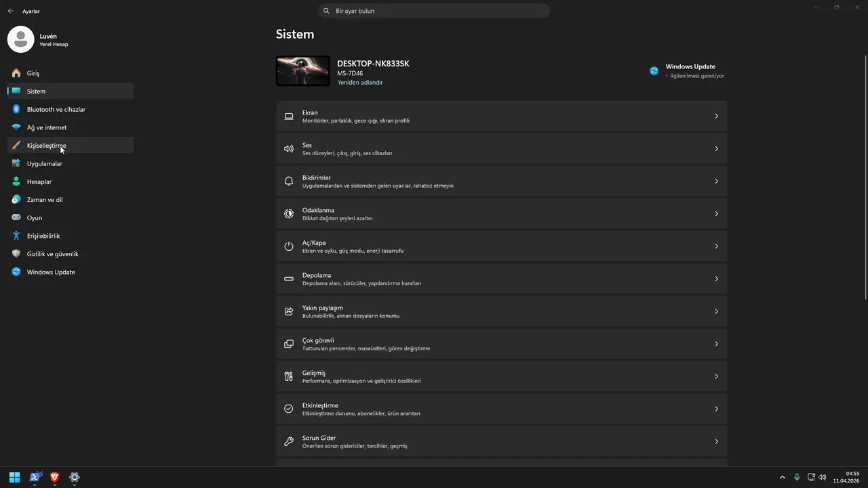Click the Erişilebilirlik accessibility icon

point(16,236)
